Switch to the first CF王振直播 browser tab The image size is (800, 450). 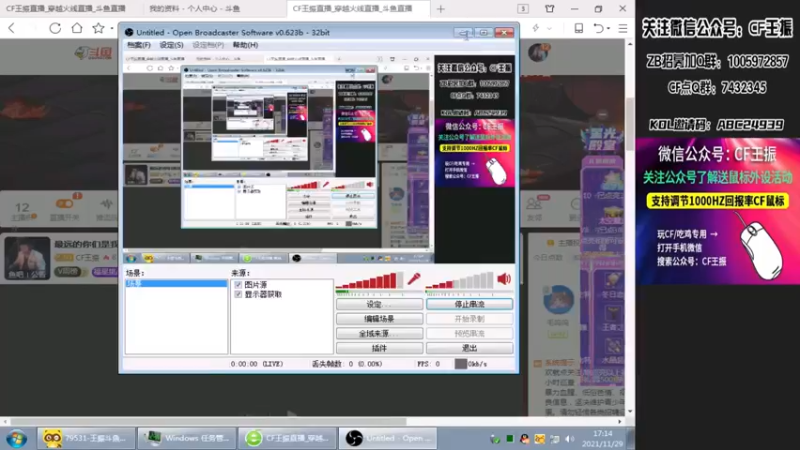tap(66, 9)
